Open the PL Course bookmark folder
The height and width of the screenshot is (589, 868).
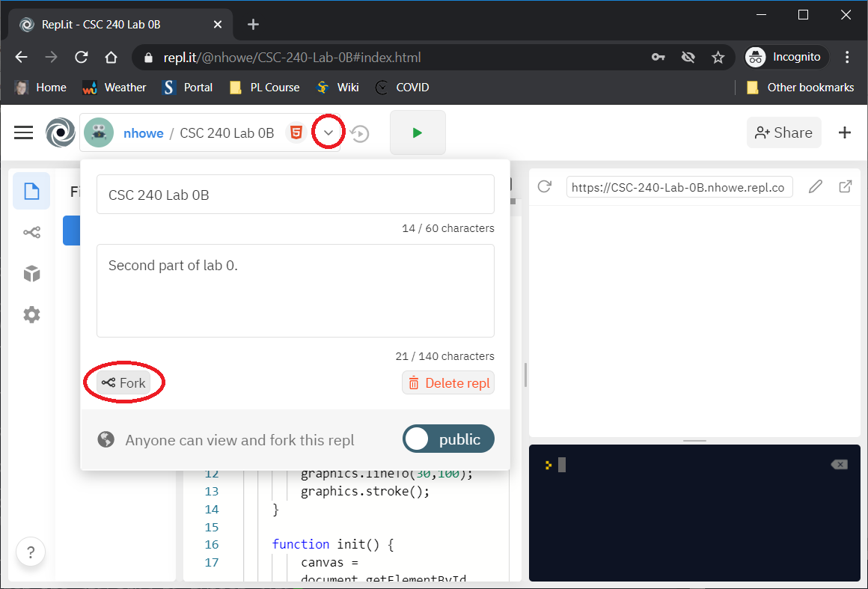point(265,88)
